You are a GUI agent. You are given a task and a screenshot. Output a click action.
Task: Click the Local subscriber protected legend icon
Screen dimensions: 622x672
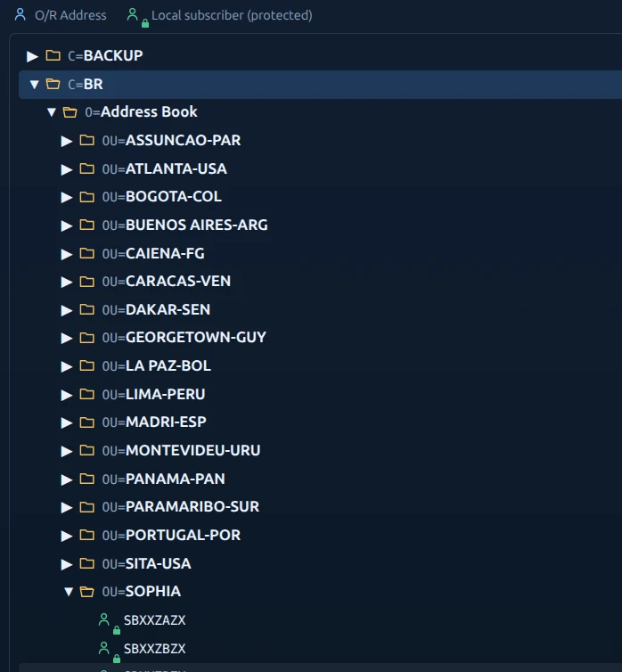pyautogui.click(x=137, y=18)
